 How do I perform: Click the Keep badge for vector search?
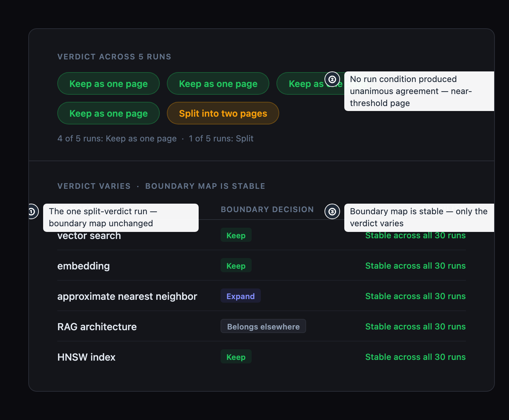(236, 235)
